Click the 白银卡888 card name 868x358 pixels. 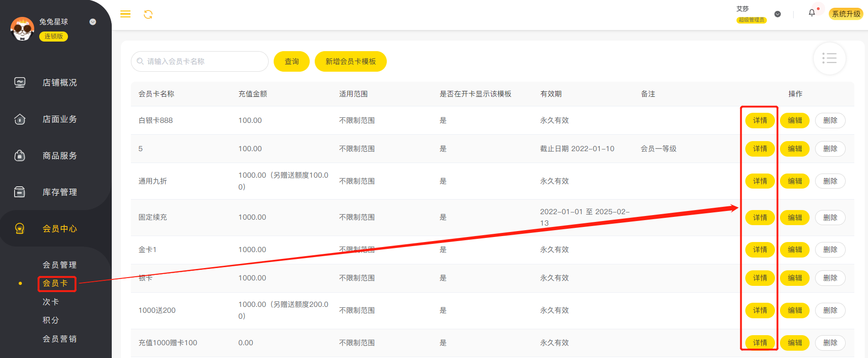[x=156, y=121]
